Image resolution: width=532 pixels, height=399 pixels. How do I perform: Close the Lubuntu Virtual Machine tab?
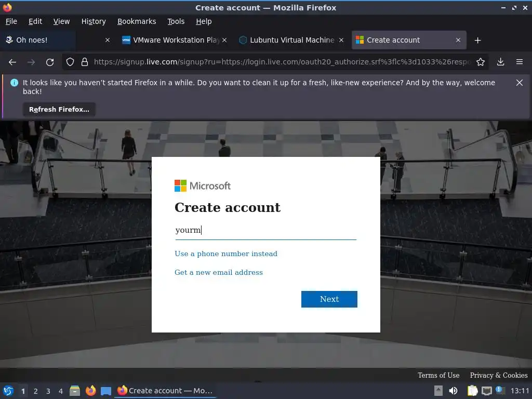(341, 40)
